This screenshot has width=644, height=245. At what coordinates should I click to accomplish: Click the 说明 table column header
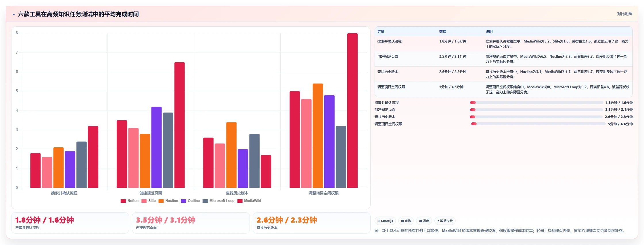coord(489,32)
